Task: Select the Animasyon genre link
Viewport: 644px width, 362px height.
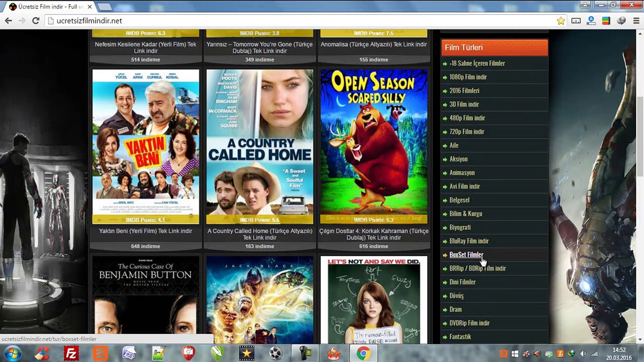Action: (462, 173)
